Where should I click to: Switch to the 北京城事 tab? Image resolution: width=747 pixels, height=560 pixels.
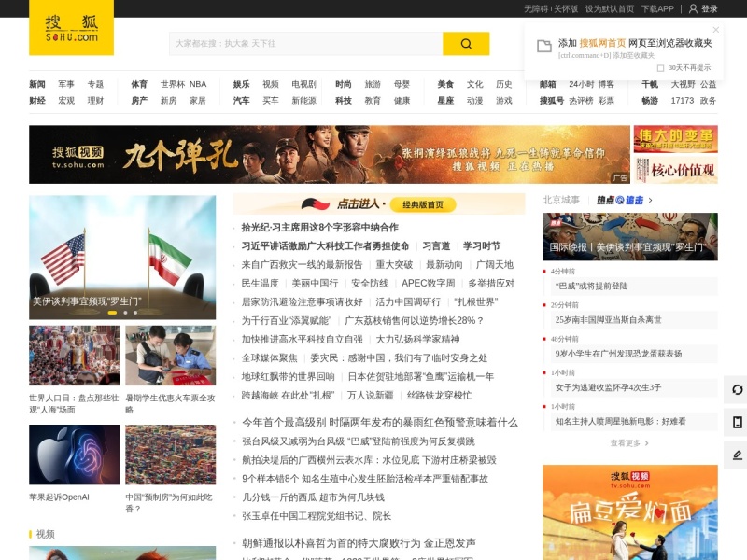[561, 200]
